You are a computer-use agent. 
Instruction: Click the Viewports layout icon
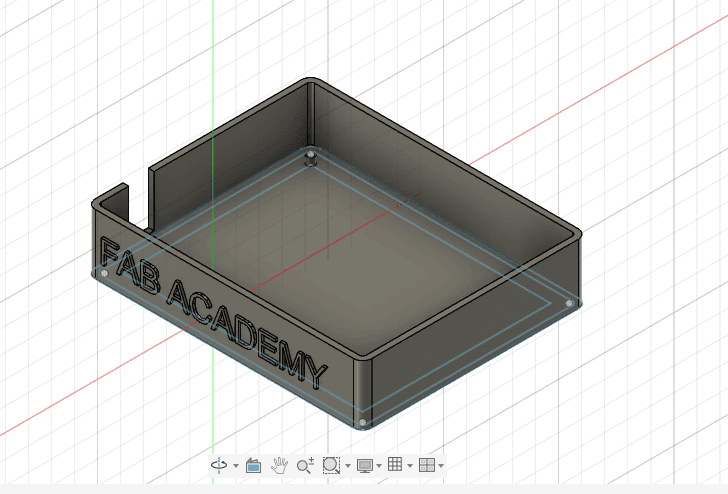427,465
